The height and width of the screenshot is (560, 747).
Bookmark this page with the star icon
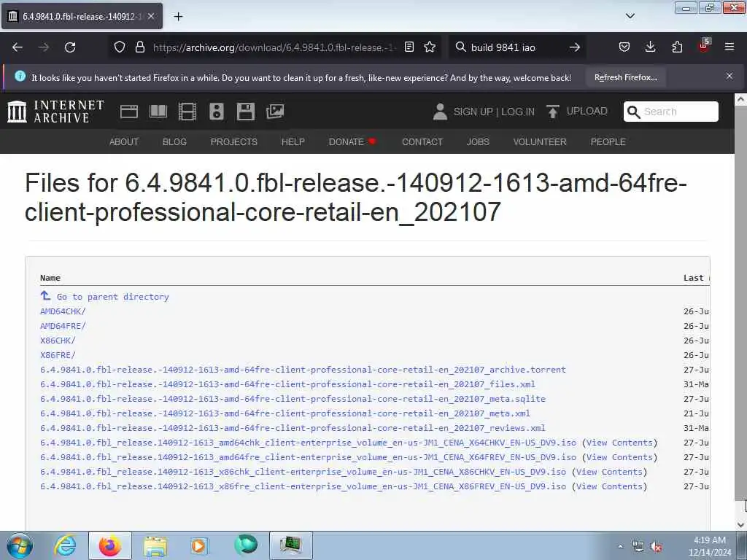430,47
